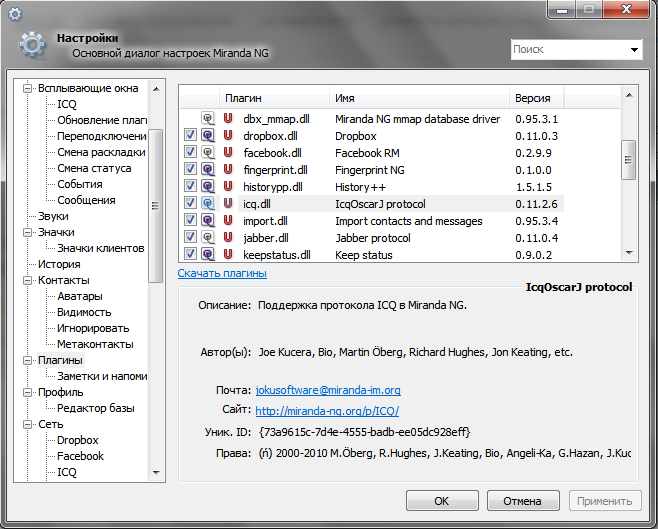Select the History++ plugin name cell
Viewport: 658px width, 529px height.
pos(360,187)
